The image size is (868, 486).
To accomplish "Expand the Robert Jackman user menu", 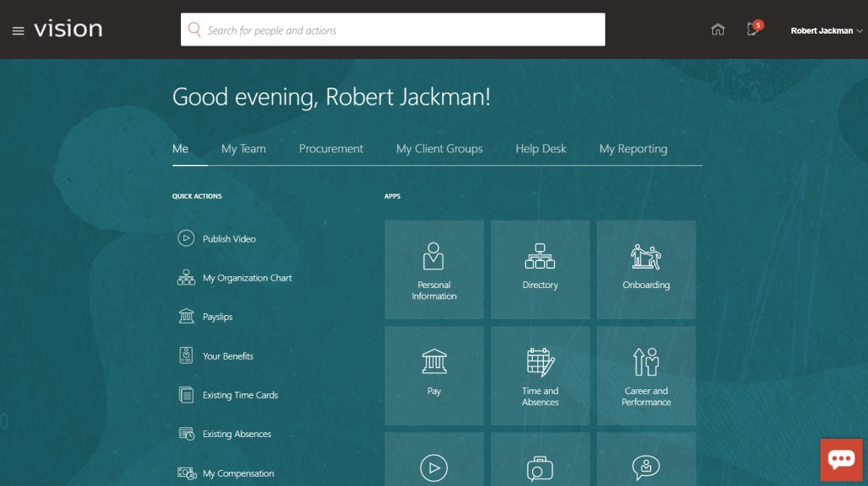I will pyautogui.click(x=826, y=30).
